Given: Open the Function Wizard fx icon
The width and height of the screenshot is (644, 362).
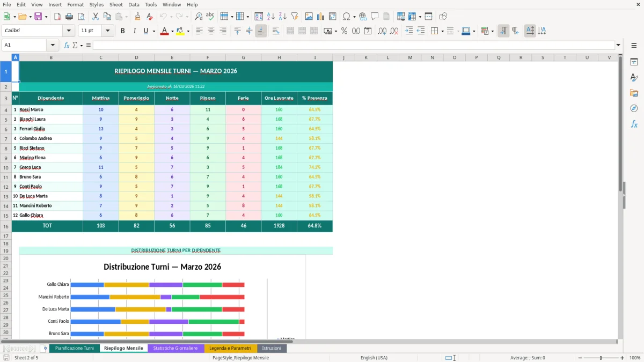Looking at the screenshot, I should 67,45.
